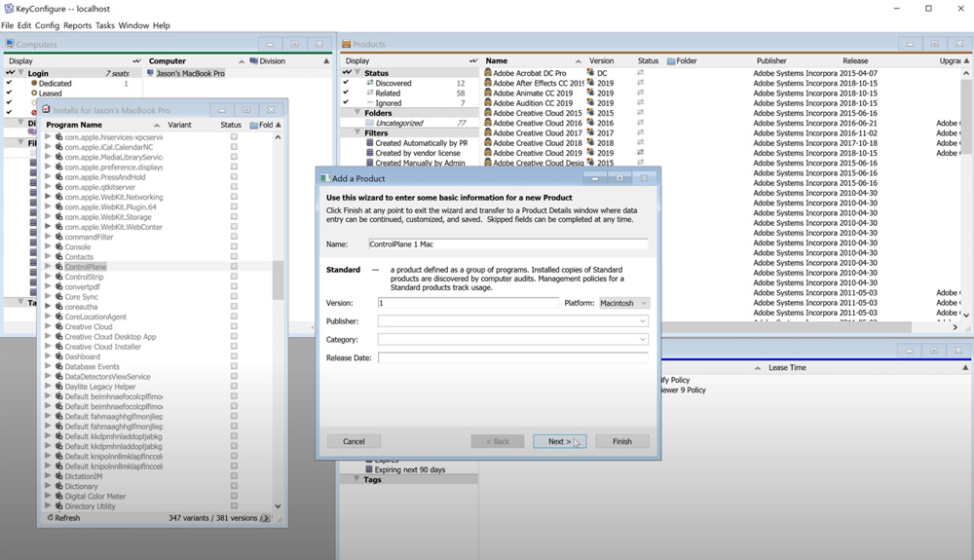Click the Refresh icon in Installs window
Image resolution: width=974 pixels, height=560 pixels.
[51, 518]
